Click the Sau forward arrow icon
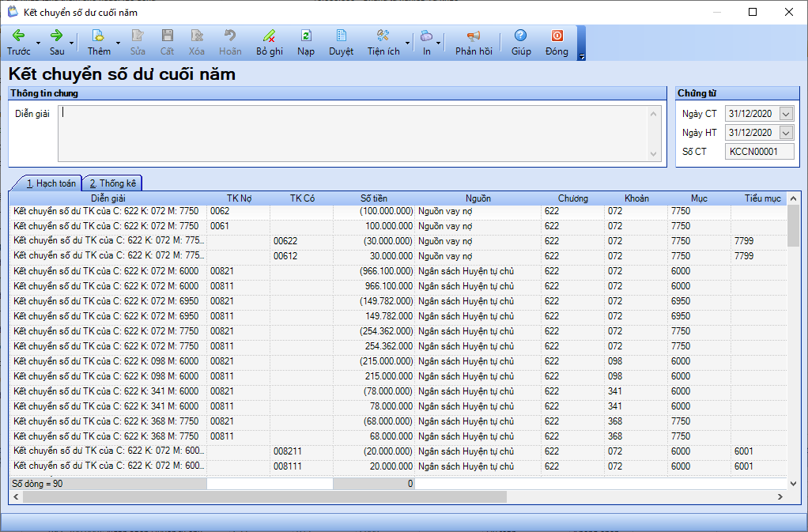The height and width of the screenshot is (532, 808). point(56,36)
